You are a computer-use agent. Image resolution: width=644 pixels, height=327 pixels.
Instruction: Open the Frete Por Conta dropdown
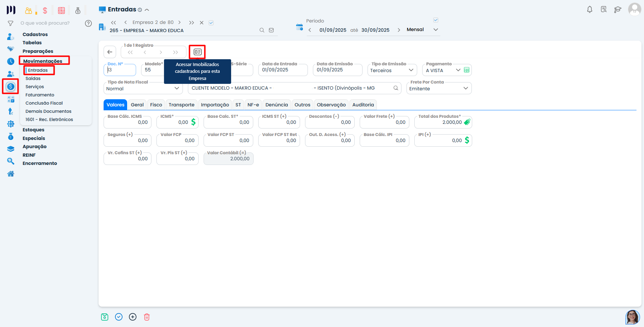(465, 89)
